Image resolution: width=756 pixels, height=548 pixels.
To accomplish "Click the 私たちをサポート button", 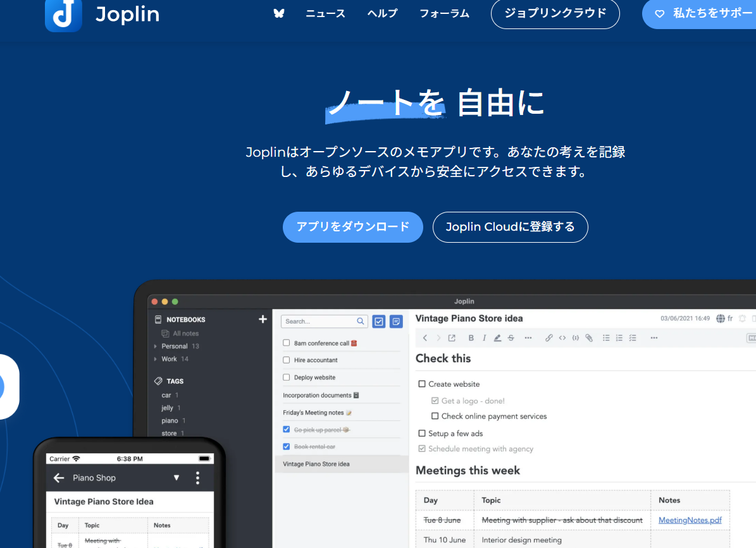I will [699, 13].
